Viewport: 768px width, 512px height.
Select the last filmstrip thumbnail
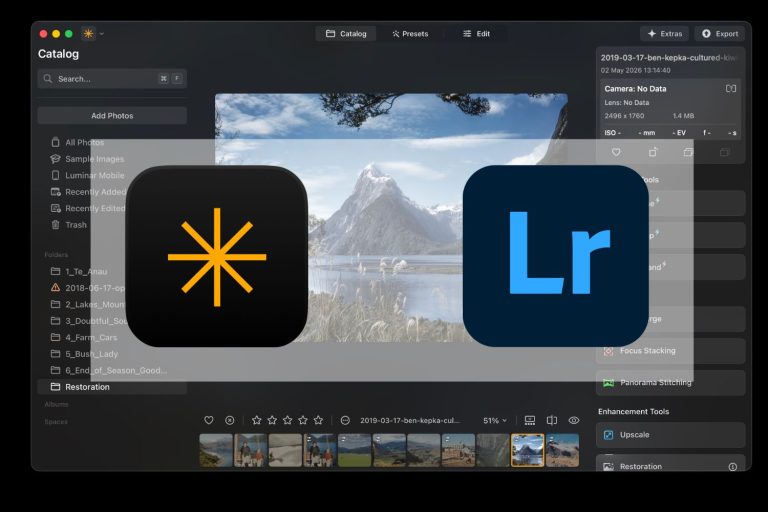coord(562,450)
